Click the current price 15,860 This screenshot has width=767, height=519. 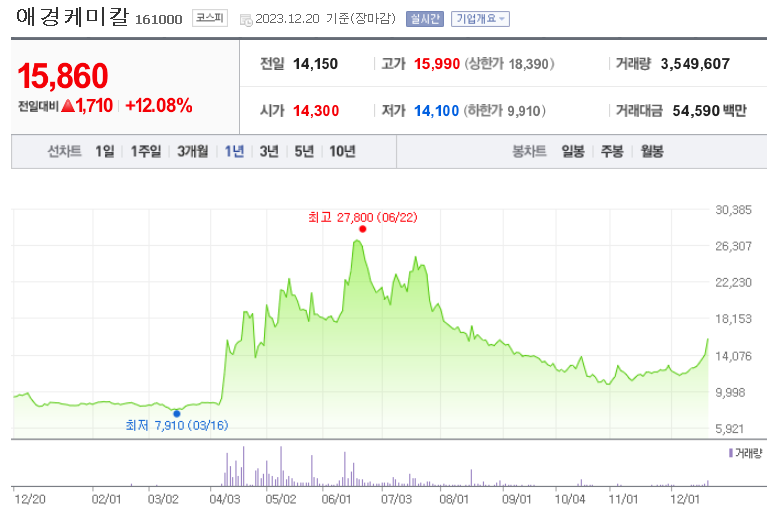point(63,76)
